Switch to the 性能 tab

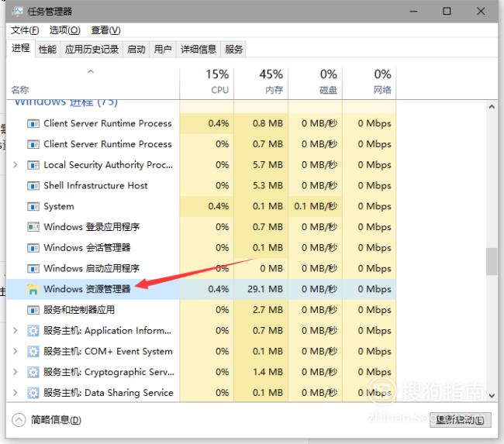coord(47,49)
